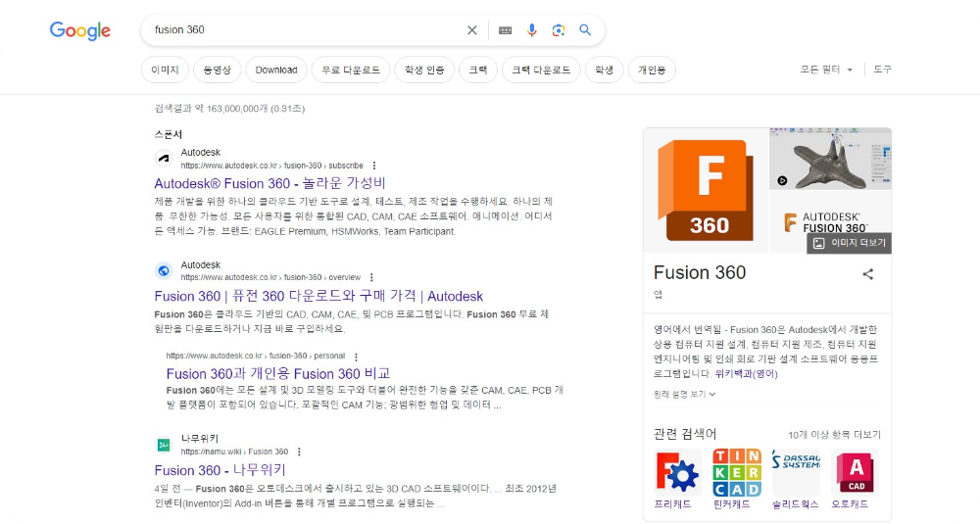The width and height of the screenshot is (980, 524).
Task: Share the Fusion 360 knowledge panel
Action: point(868,273)
